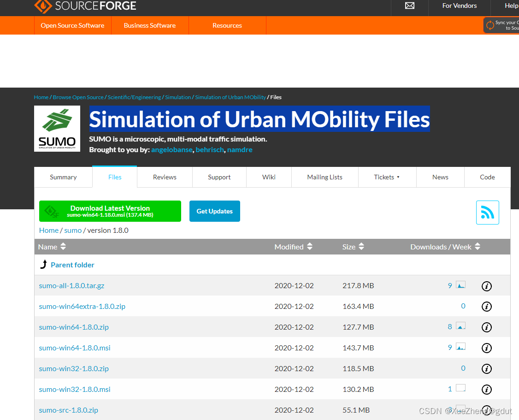Viewport: 519px width, 420px height.
Task: Open behrisch author profile
Action: click(210, 149)
